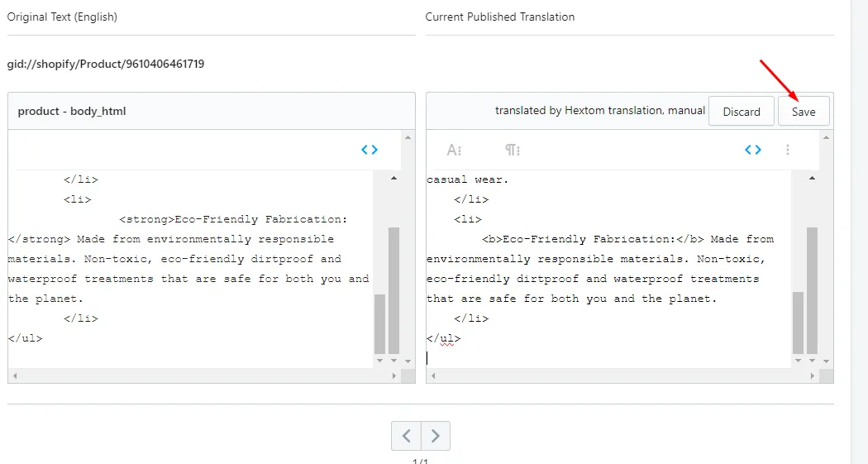Click the closing '</ul>' tag in translation editor
Viewport: 868px width, 464px height.
click(x=443, y=338)
